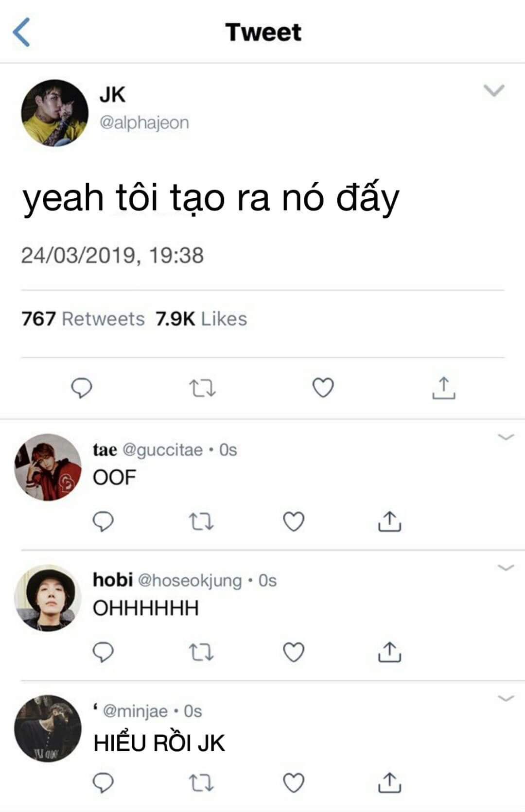
Task: Reply to JK's main tweet
Action: 82,388
